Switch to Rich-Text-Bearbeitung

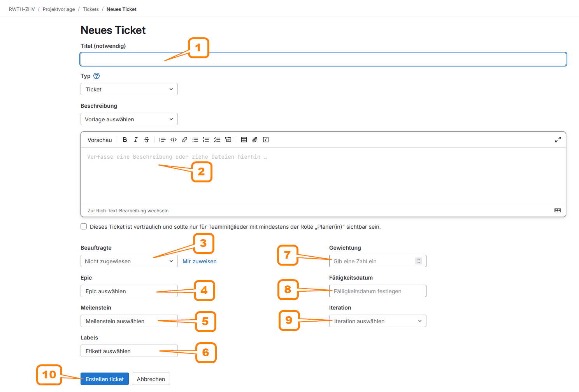click(x=128, y=210)
